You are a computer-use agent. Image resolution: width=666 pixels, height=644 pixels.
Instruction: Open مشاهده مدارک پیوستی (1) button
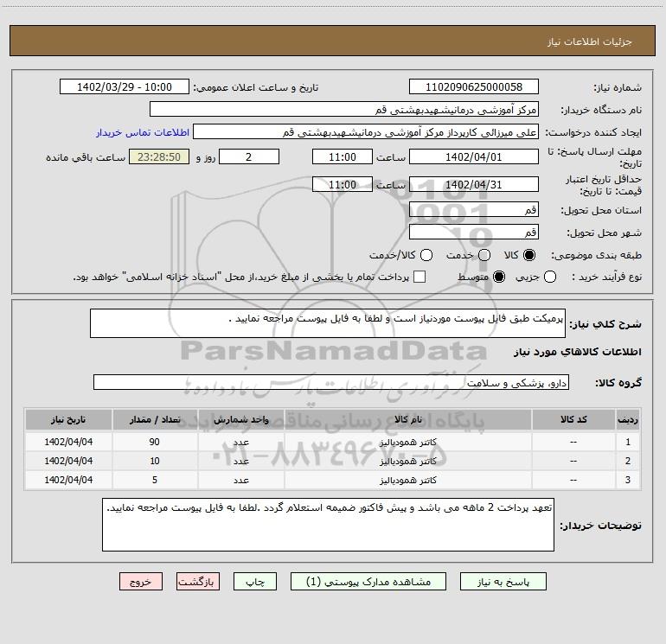(368, 582)
